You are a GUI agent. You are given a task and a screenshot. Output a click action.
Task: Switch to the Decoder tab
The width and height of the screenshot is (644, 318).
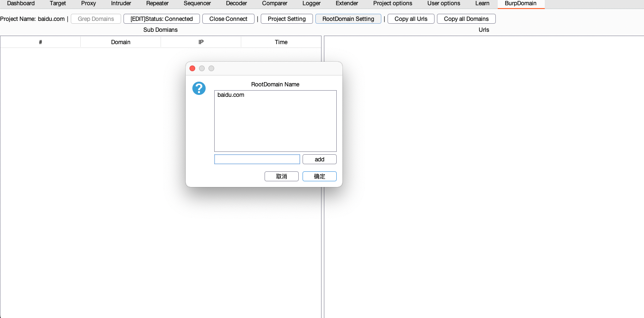click(237, 3)
